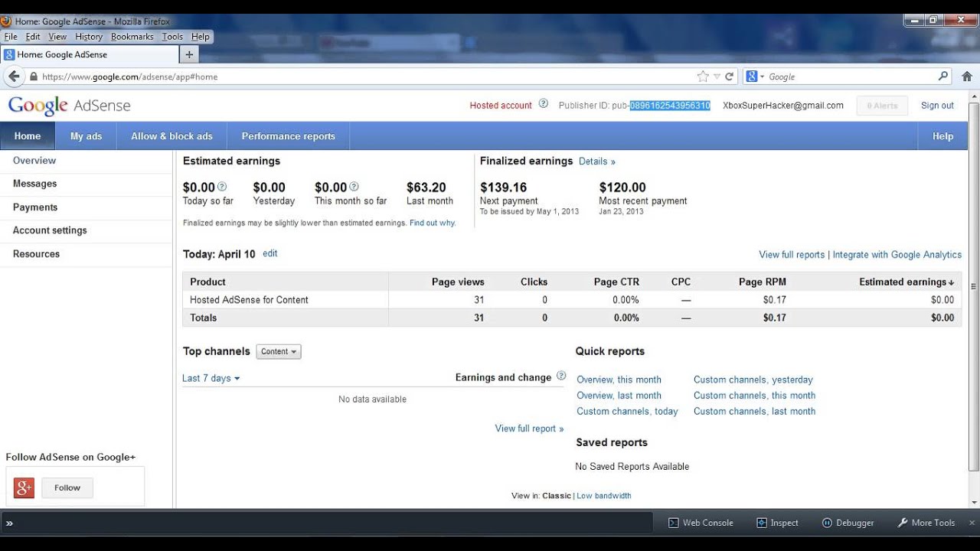
Task: Click the Find out why link
Action: point(433,223)
